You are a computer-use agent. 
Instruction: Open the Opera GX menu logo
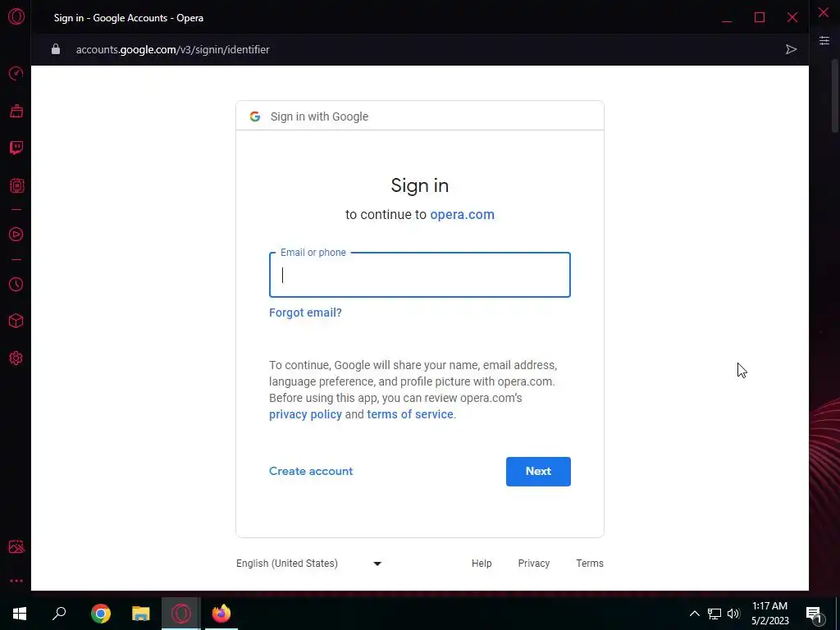[16, 16]
